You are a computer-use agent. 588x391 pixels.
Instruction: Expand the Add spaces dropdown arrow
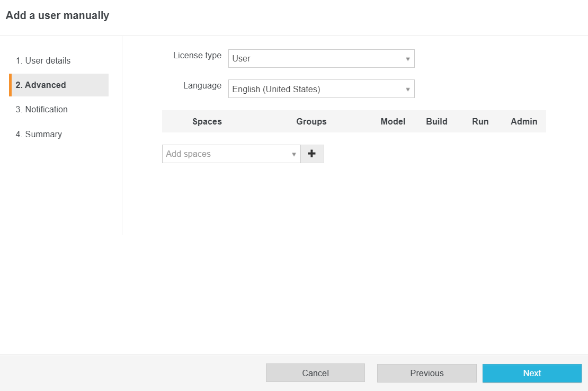tap(294, 154)
